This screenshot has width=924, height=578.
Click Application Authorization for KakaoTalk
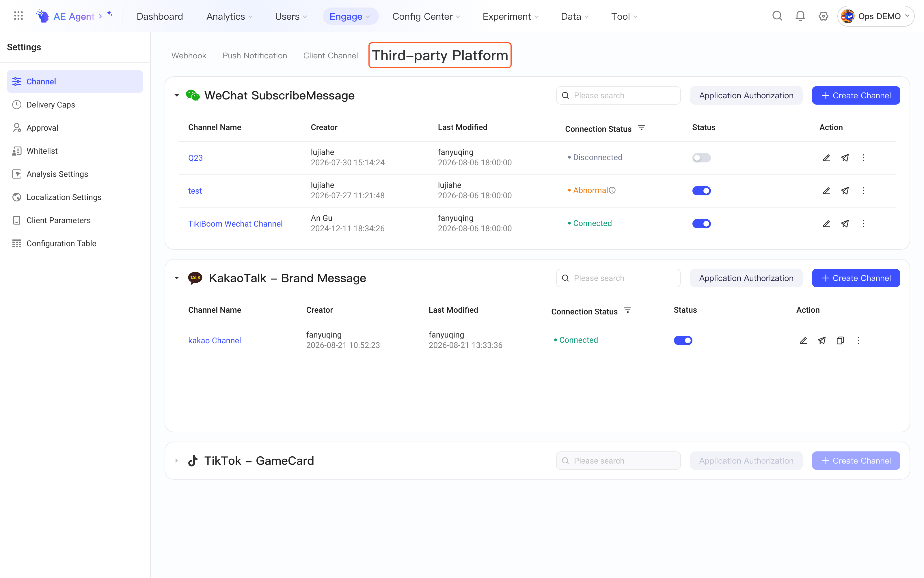coord(746,278)
